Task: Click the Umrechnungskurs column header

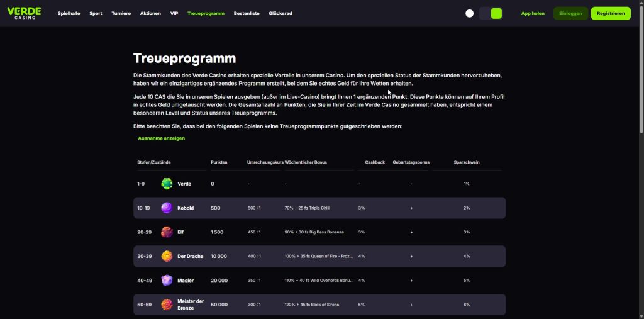Action: (265, 162)
